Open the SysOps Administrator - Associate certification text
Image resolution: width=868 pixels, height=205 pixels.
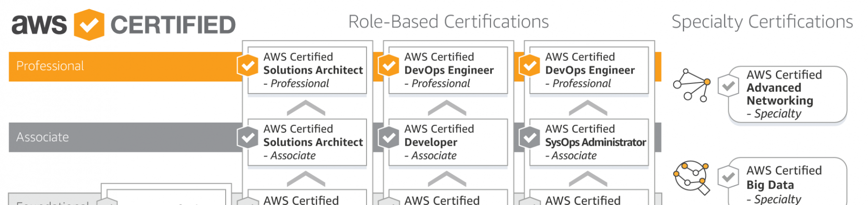[x=596, y=142]
